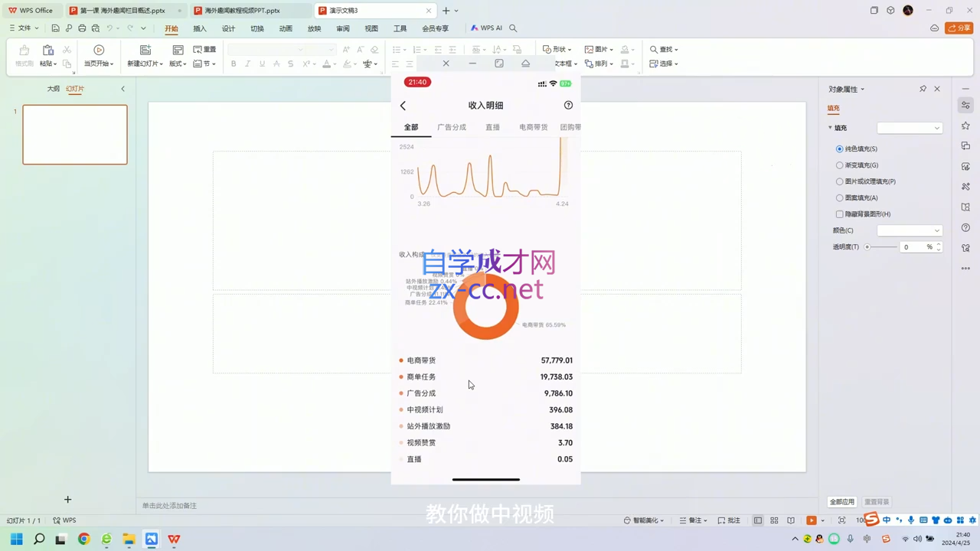Pin the 对象属性 panel

click(923, 89)
